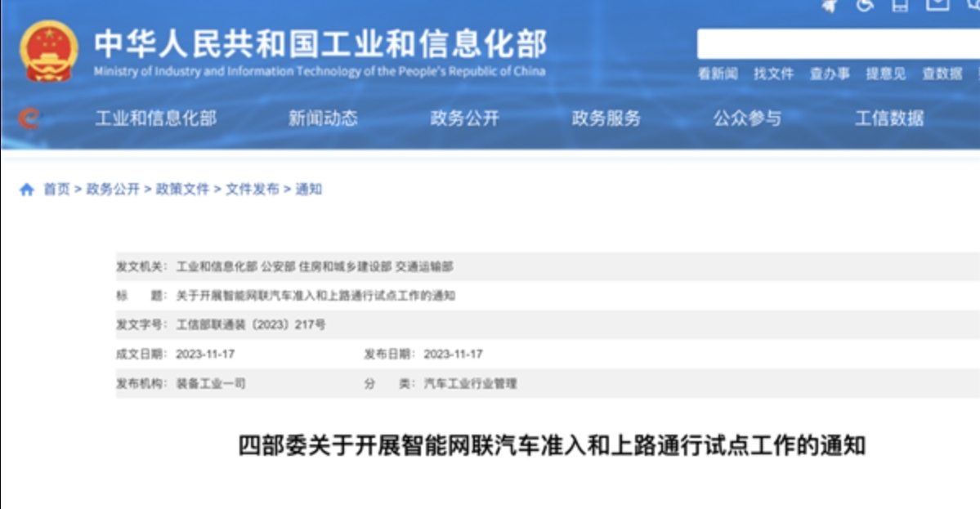Click the red 'e' icon in navigation bar
The height and width of the screenshot is (509, 980).
29,118
